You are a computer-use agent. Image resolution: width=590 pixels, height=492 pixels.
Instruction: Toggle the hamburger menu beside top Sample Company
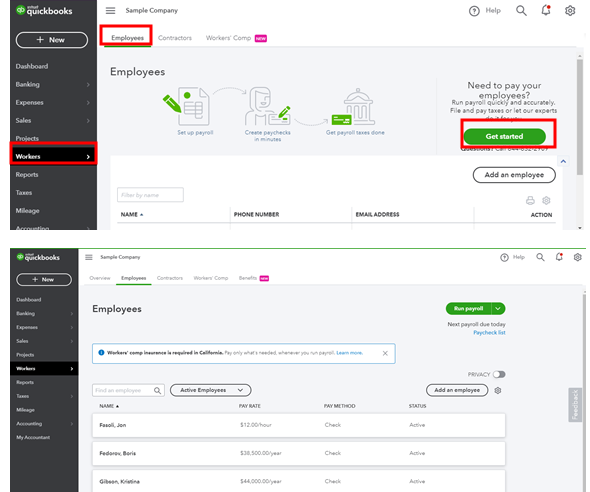point(110,11)
